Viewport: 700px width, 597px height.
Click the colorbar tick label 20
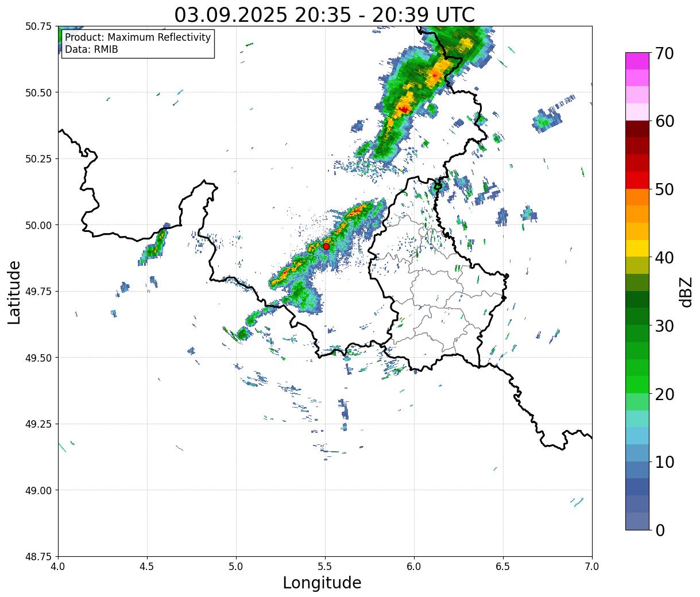click(x=664, y=394)
